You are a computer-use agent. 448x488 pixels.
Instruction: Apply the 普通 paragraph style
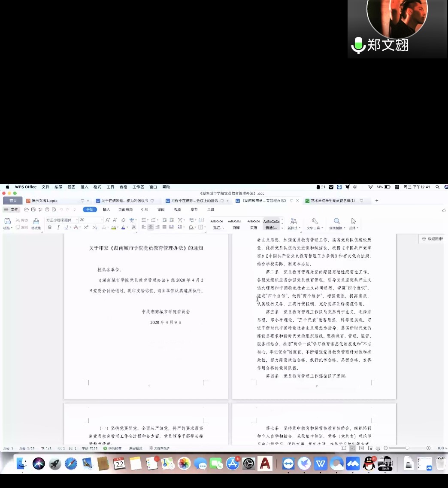(271, 226)
